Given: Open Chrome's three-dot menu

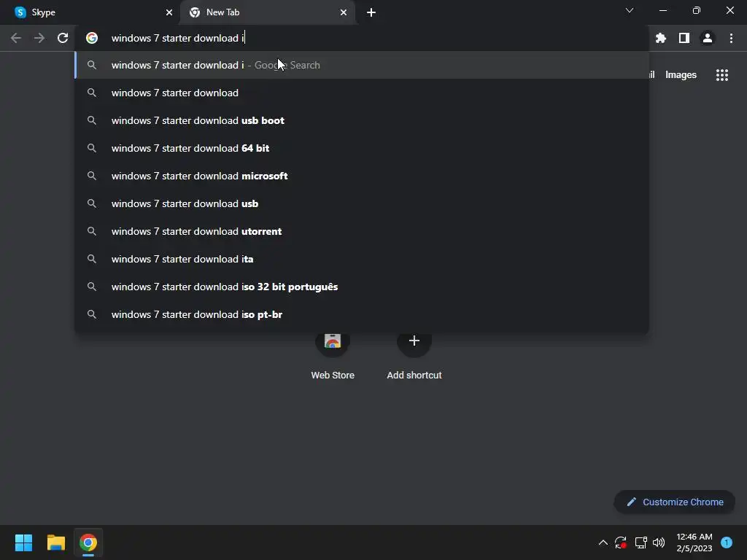Looking at the screenshot, I should click(731, 38).
